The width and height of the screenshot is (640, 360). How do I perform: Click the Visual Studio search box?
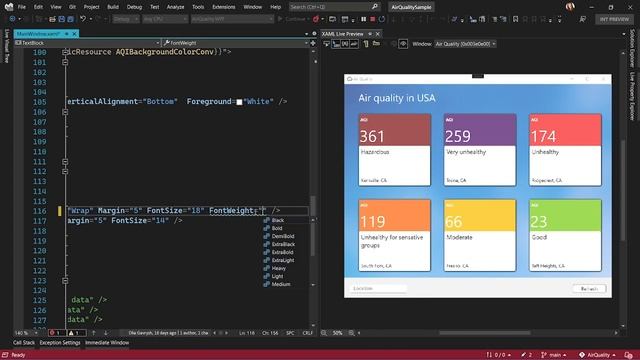pos(334,7)
